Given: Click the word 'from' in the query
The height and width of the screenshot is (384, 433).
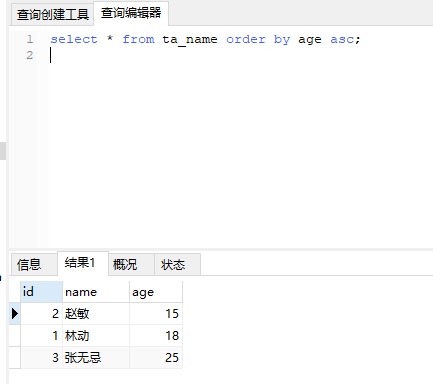Looking at the screenshot, I should coord(138,39).
